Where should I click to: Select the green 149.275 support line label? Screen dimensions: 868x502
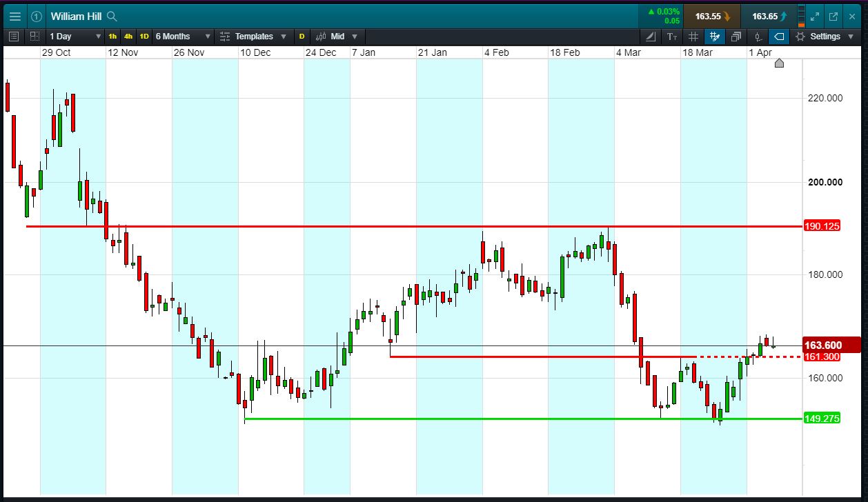(822, 419)
